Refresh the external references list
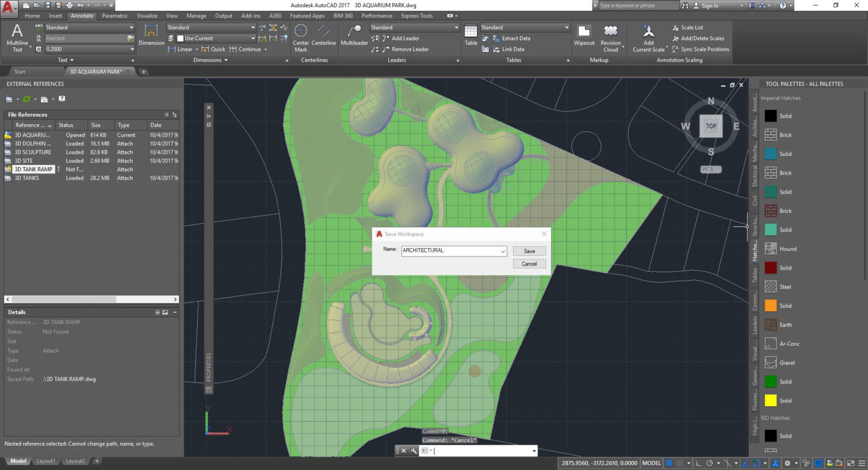Screen dimensions: 868x470 pyautogui.click(x=27, y=99)
